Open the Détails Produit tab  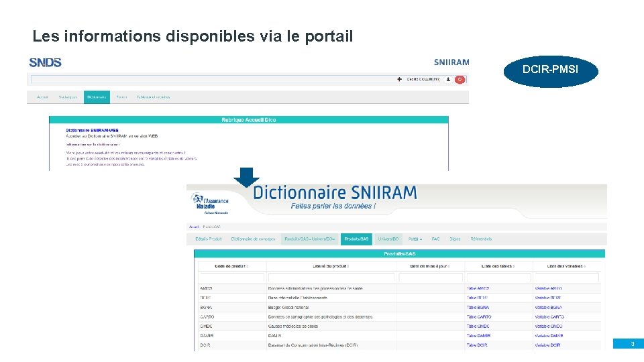208,239
